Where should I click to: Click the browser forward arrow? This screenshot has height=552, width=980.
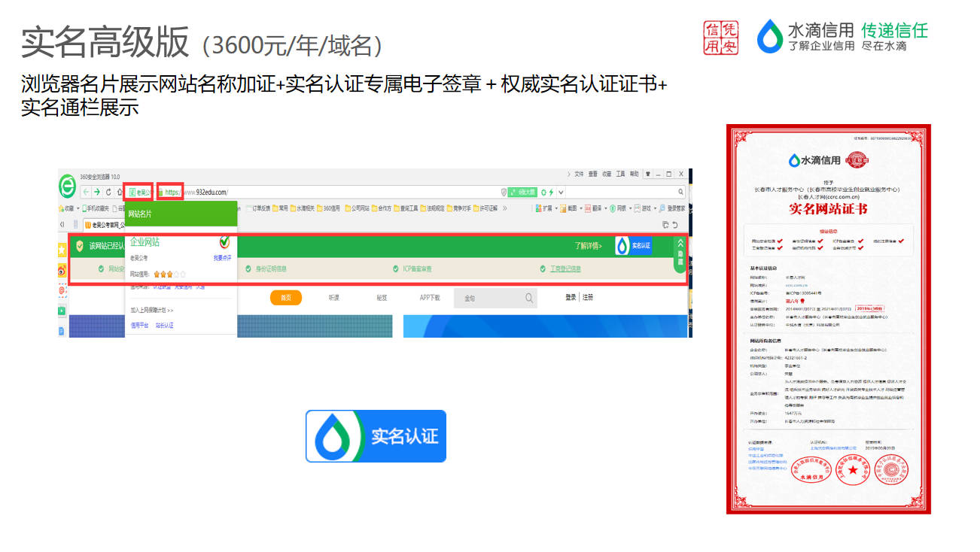97,192
